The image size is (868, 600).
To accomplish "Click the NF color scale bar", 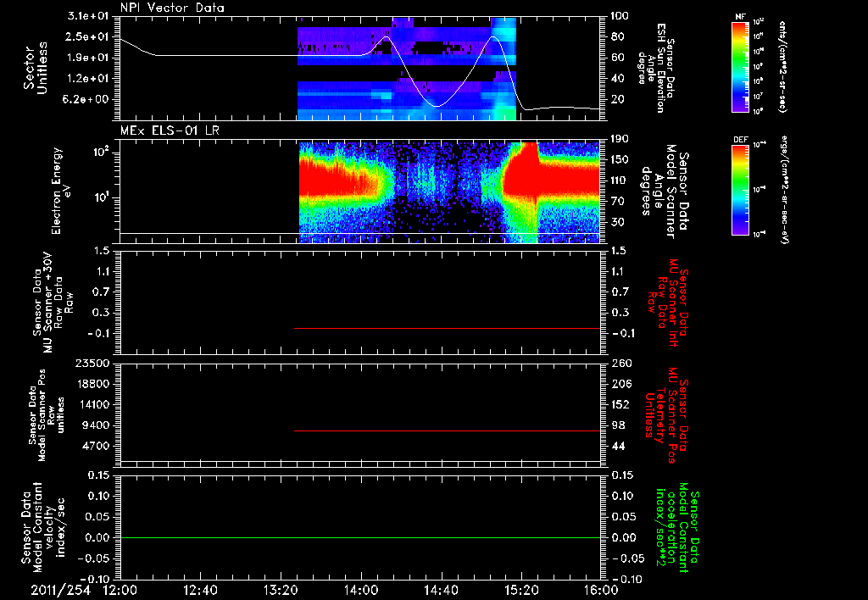I will pyautogui.click(x=740, y=67).
